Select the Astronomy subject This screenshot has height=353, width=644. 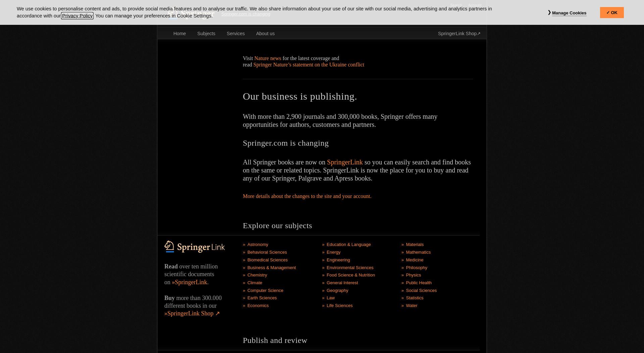[258, 245]
